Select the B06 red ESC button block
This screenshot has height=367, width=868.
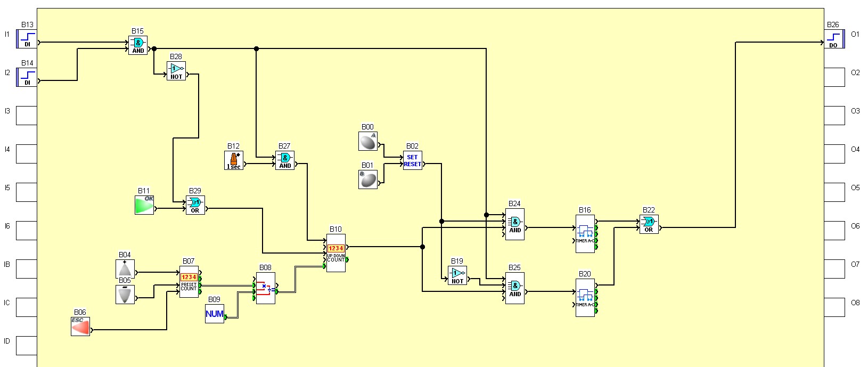pos(80,327)
